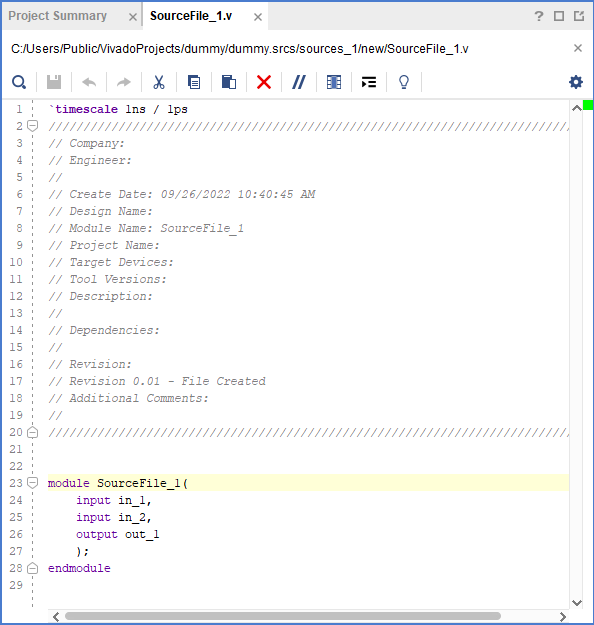
Task: Undo the last edit with the arrow icon
Action: coord(89,83)
